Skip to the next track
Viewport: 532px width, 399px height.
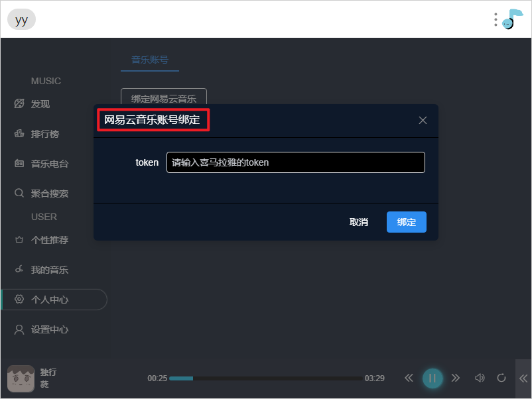(456, 378)
